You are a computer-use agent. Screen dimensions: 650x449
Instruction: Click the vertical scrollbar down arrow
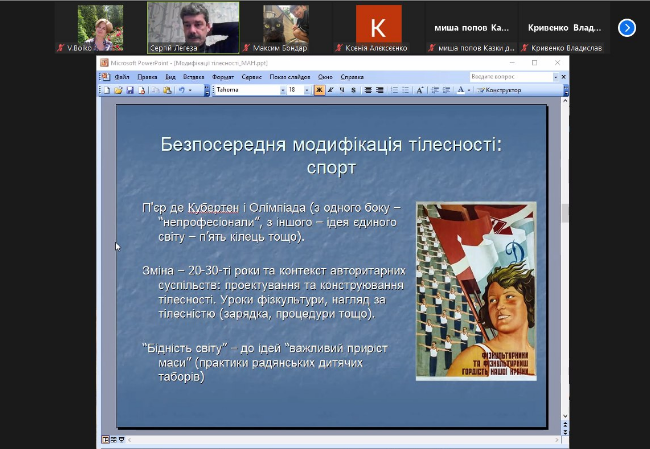[565, 416]
